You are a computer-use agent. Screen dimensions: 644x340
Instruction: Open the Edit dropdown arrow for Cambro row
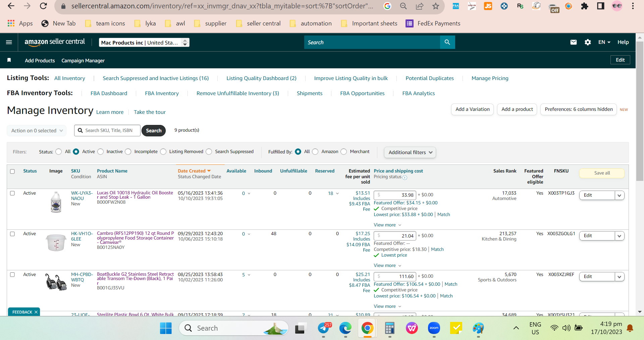619,236
